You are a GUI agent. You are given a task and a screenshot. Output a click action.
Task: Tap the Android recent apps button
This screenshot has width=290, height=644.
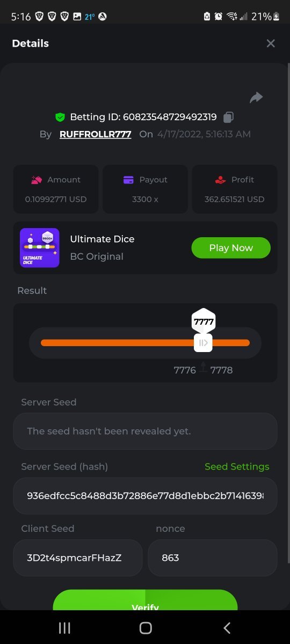(x=64, y=628)
